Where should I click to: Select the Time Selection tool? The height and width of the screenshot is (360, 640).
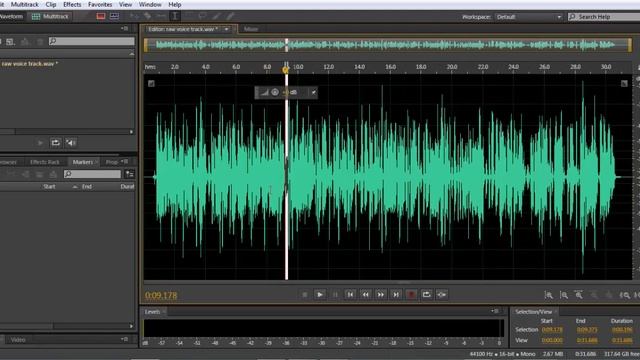(175, 16)
